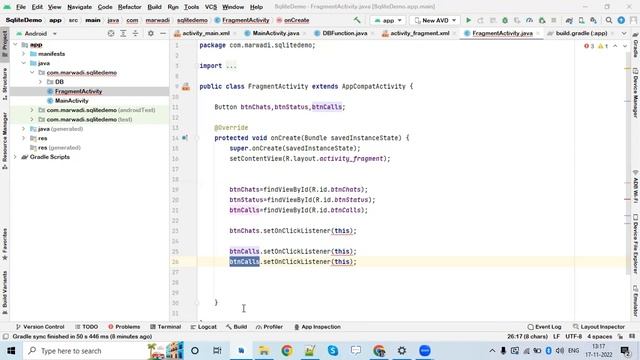Open the Terminal tool window
The height and width of the screenshot is (360, 640).
point(165,327)
